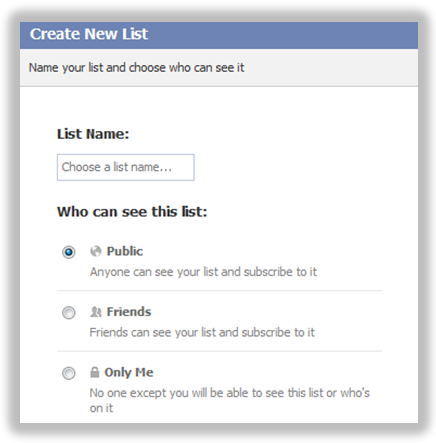Screen dimensions: 436x443
Task: Click the divider between Friends and Only Me
Action: click(219, 351)
